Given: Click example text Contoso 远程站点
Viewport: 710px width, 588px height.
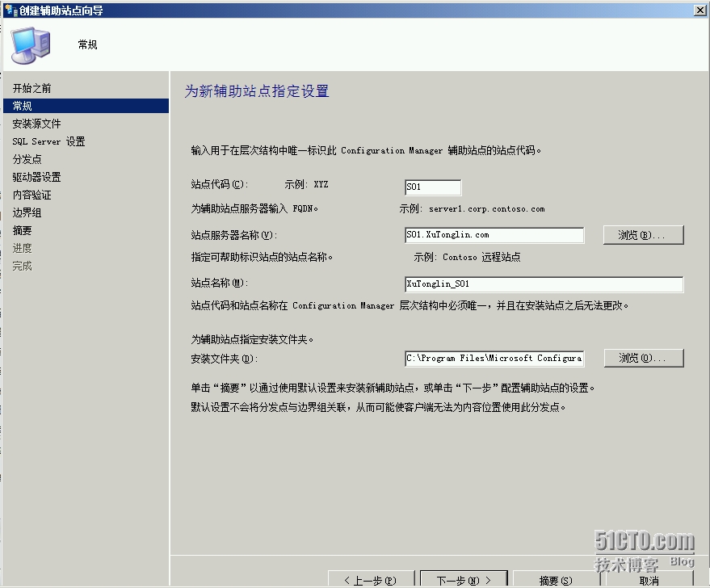Looking at the screenshot, I should coord(481,258).
